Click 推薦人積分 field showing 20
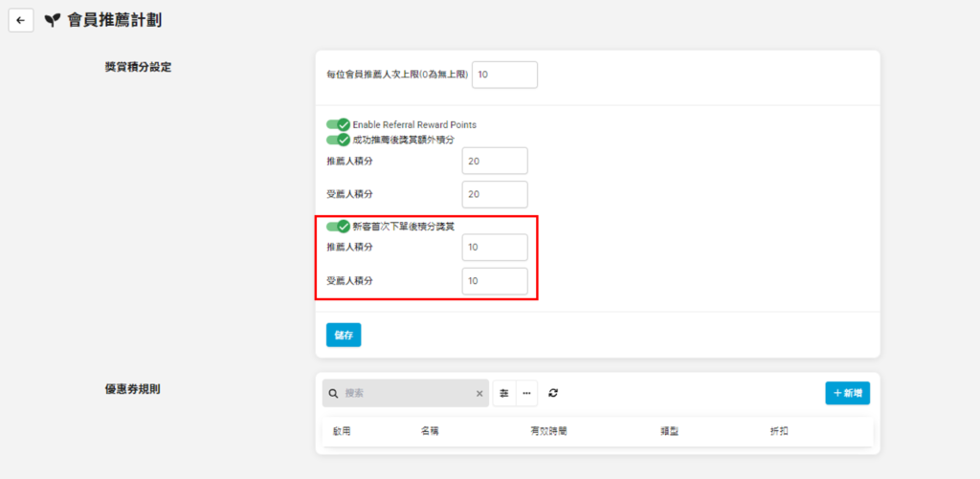980x479 pixels. tap(494, 161)
